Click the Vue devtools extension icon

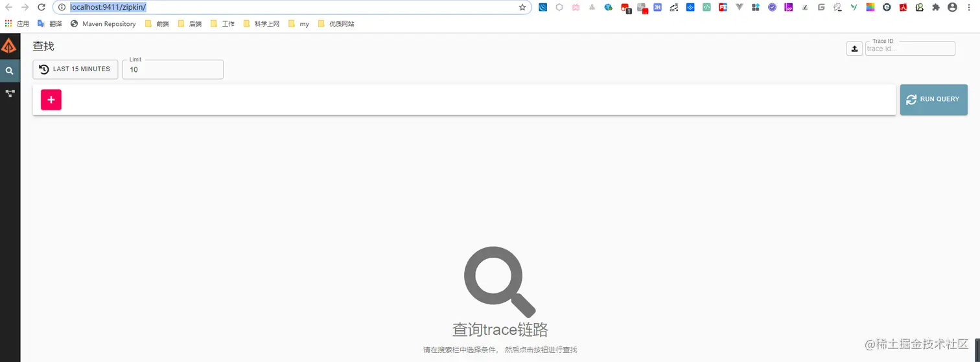739,7
